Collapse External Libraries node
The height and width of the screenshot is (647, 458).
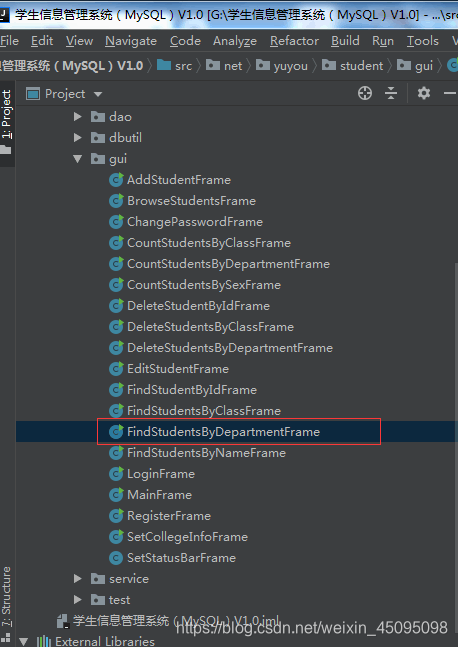[x=24, y=642]
